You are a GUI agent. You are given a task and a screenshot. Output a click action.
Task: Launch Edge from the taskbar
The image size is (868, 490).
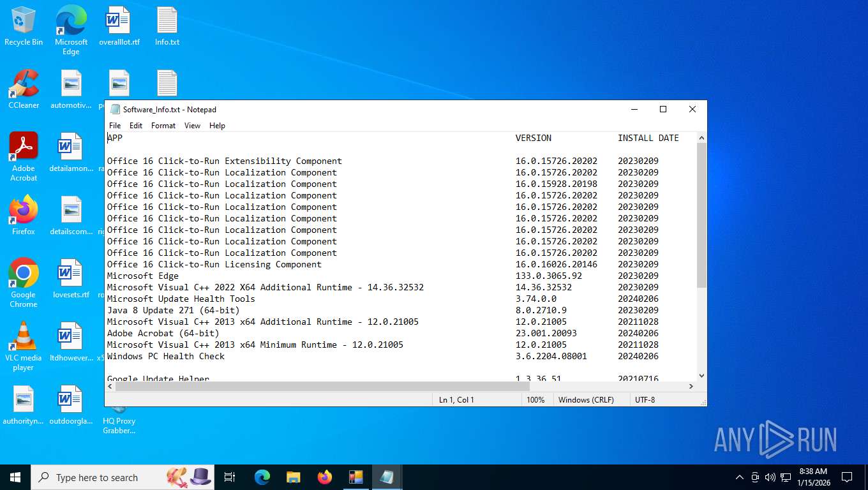click(x=262, y=477)
